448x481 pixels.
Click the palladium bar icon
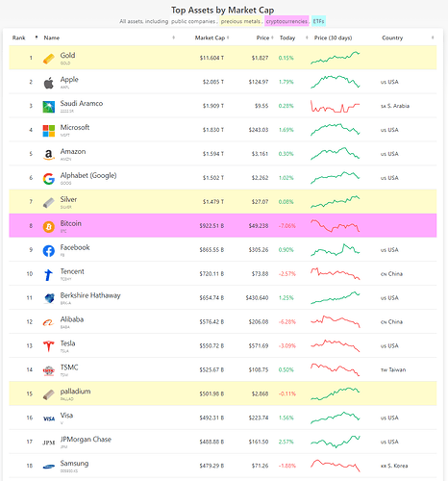[x=49, y=394]
